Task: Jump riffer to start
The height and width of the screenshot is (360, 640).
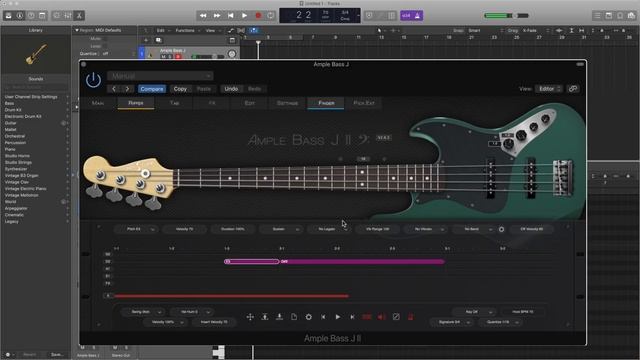Action: click(323, 317)
